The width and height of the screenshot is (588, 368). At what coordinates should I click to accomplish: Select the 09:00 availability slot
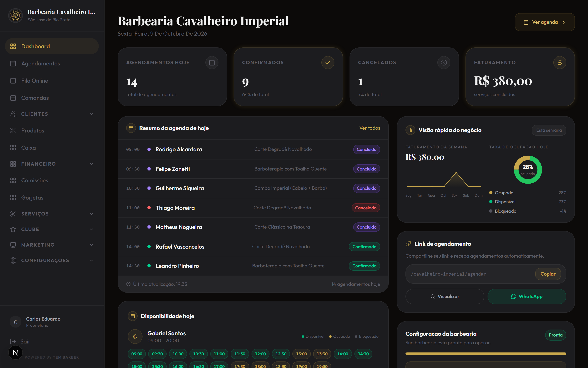pos(137,354)
